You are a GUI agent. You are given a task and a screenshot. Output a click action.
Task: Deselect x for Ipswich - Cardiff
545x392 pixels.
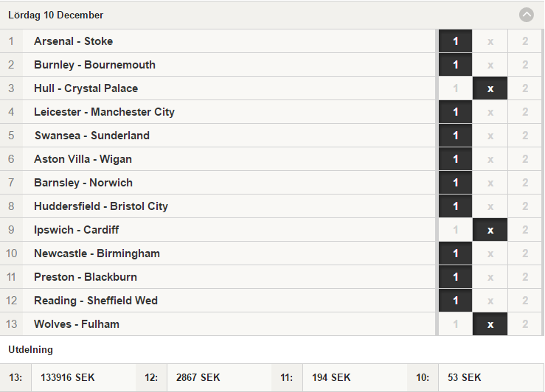(490, 230)
